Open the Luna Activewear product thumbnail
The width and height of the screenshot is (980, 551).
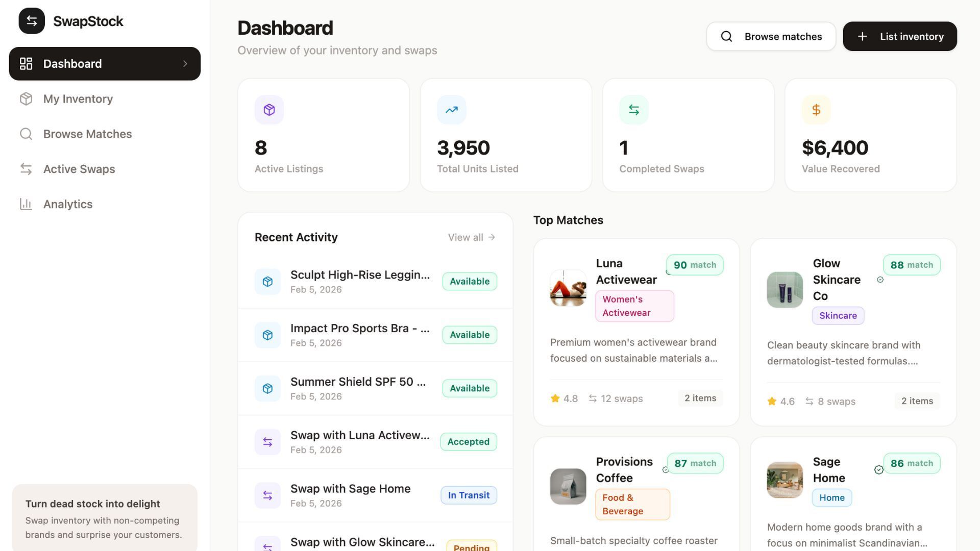(568, 288)
